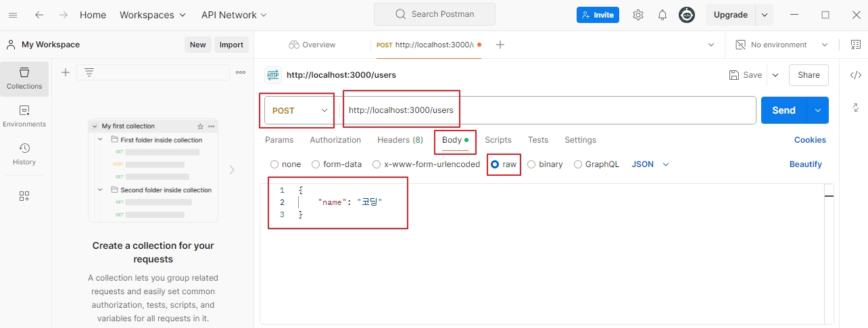868x328 pixels.
Task: Go back with the left arrow
Action: pos(39,15)
